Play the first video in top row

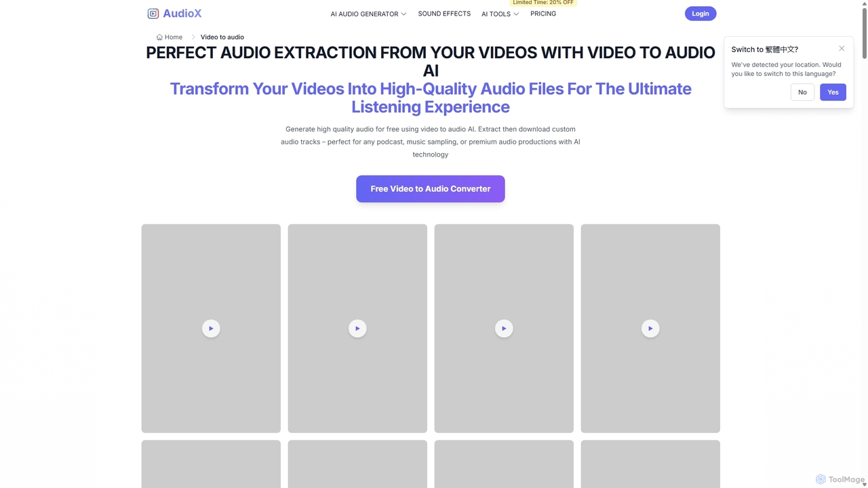211,329
